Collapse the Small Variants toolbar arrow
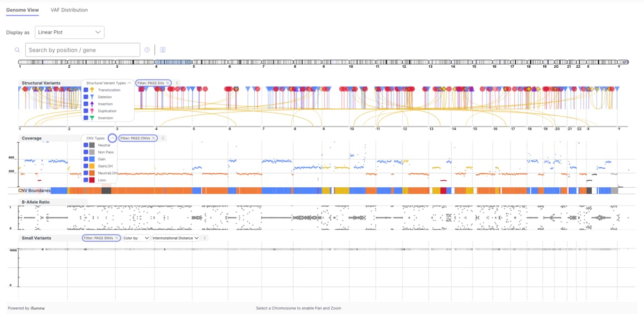Screen dimensions: 644x318 205,238
